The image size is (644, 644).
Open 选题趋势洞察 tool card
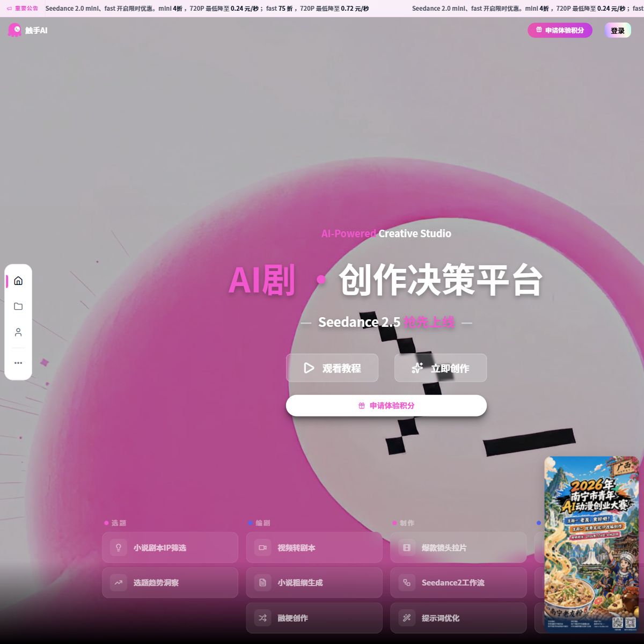[170, 583]
